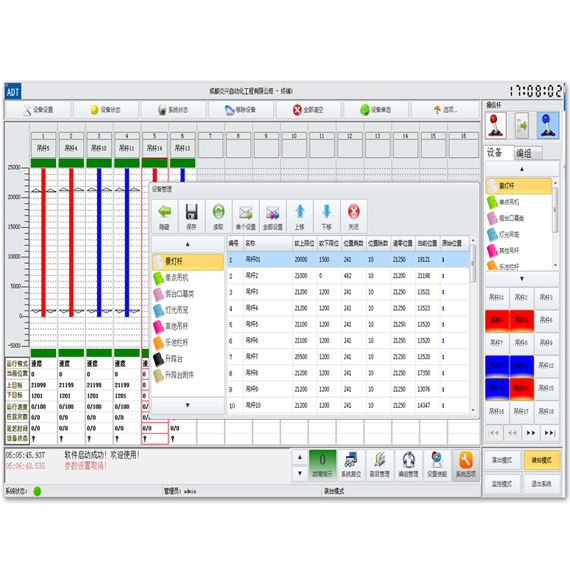Click the 全部清空 toolbar button

[x=308, y=110]
